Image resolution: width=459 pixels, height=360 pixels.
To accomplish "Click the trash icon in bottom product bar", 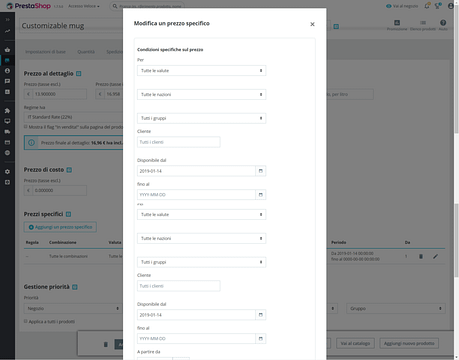I will (106, 344).
